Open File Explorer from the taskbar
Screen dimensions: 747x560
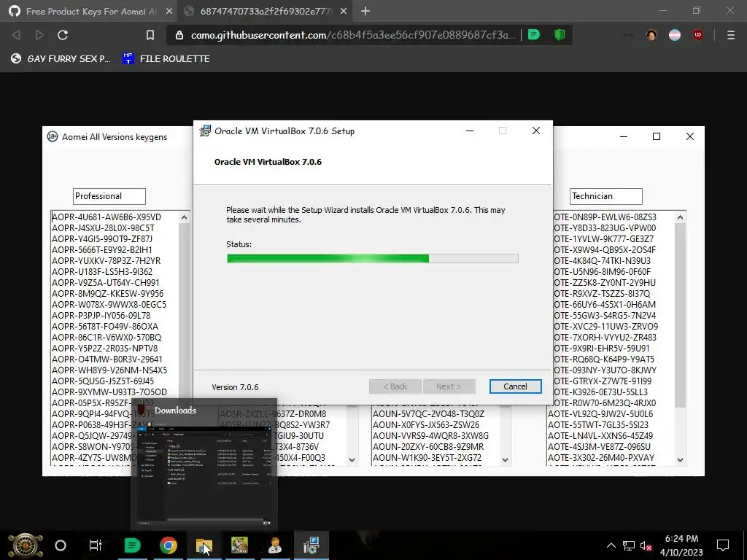click(x=204, y=545)
